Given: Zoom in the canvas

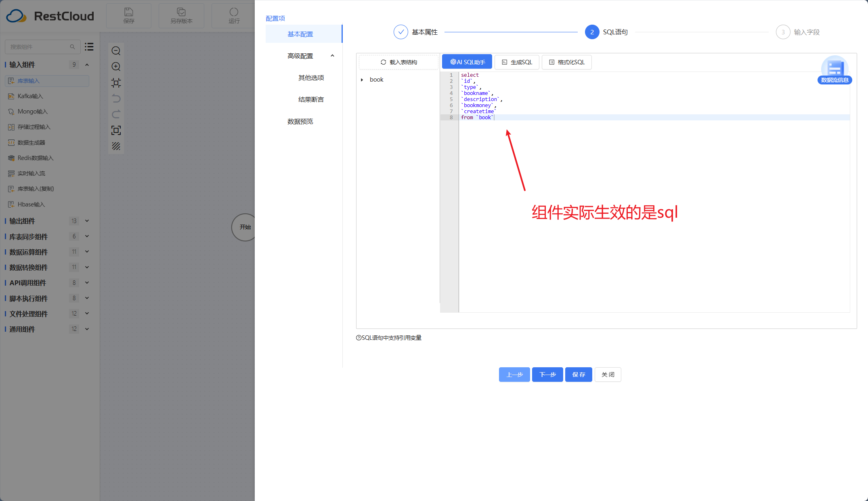Looking at the screenshot, I should [x=116, y=67].
